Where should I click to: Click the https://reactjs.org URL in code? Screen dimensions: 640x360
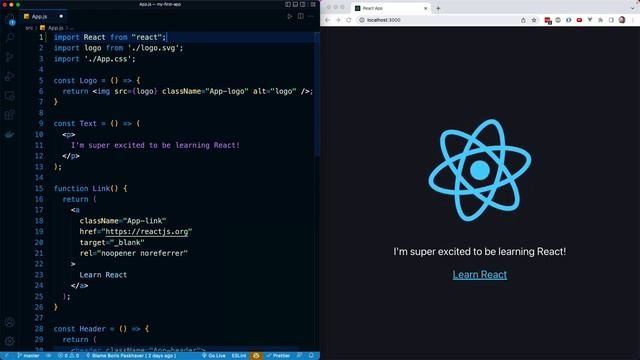pyautogui.click(x=147, y=232)
